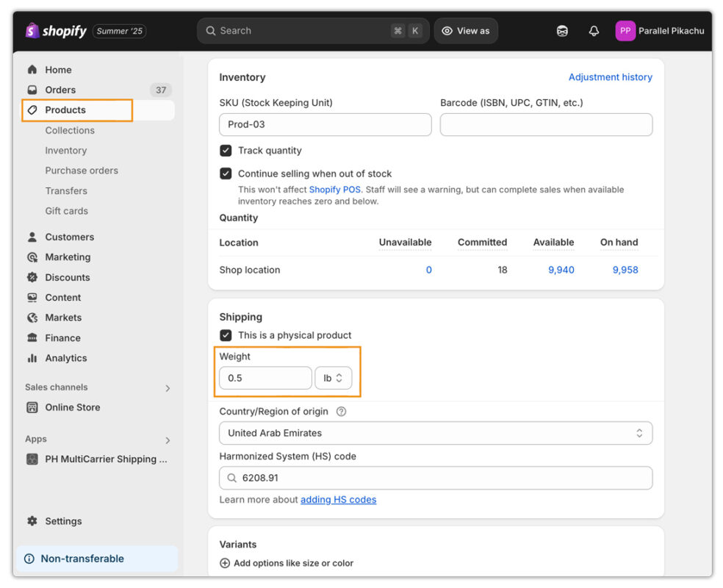Click the Unavailable column header
The width and height of the screenshot is (723, 588).
pos(405,242)
